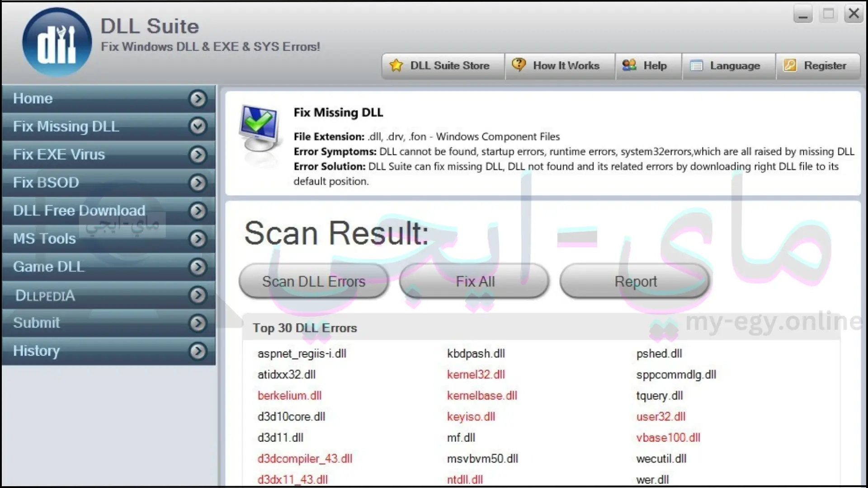Click the DLL Suite logo icon

tap(57, 42)
